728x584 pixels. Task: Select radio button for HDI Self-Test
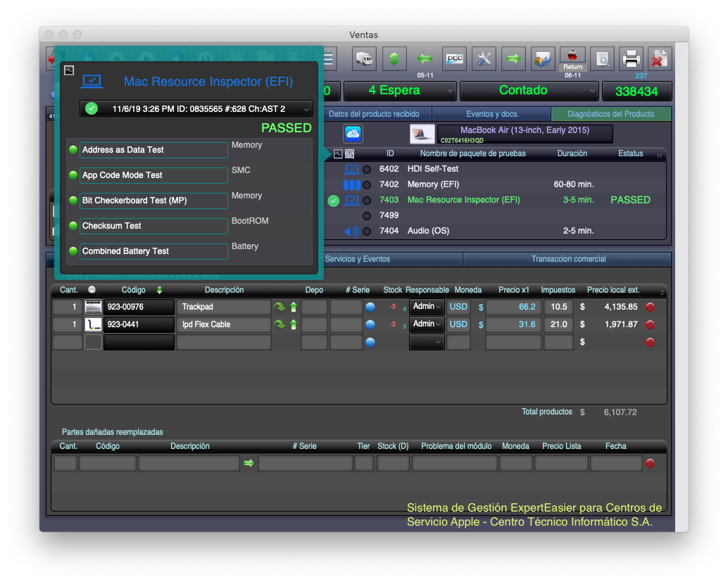click(367, 170)
